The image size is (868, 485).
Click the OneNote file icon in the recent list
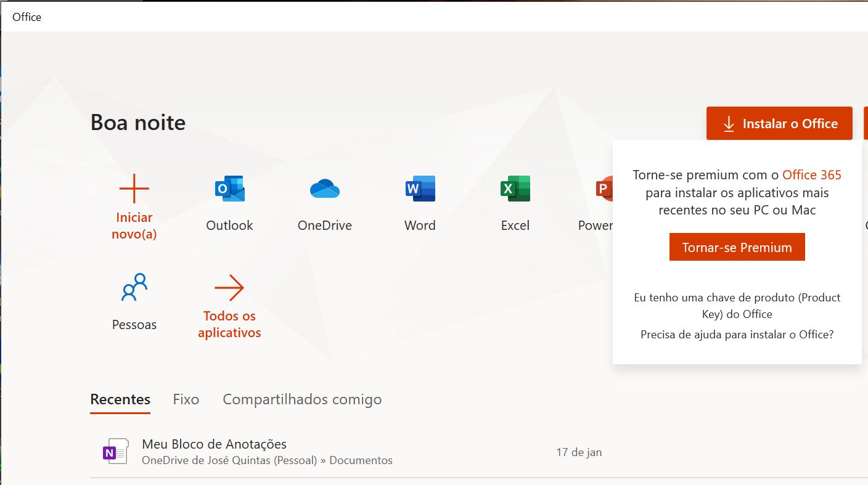(116, 452)
